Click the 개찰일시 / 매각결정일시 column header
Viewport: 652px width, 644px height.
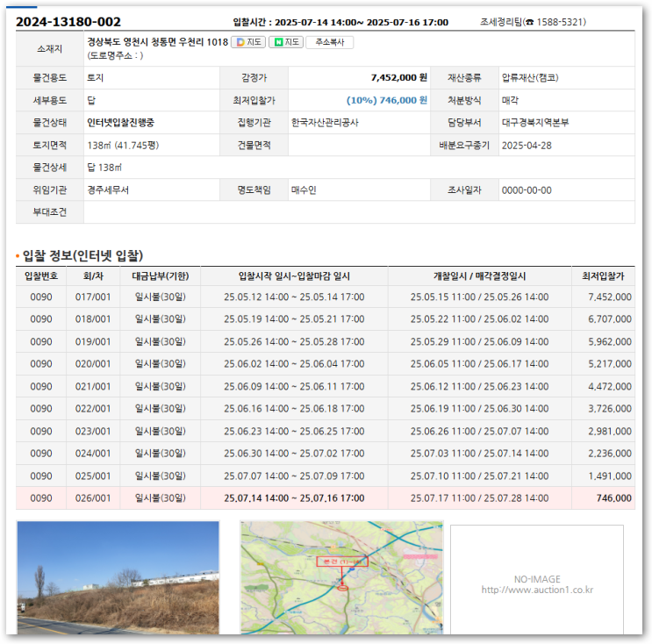479,276
